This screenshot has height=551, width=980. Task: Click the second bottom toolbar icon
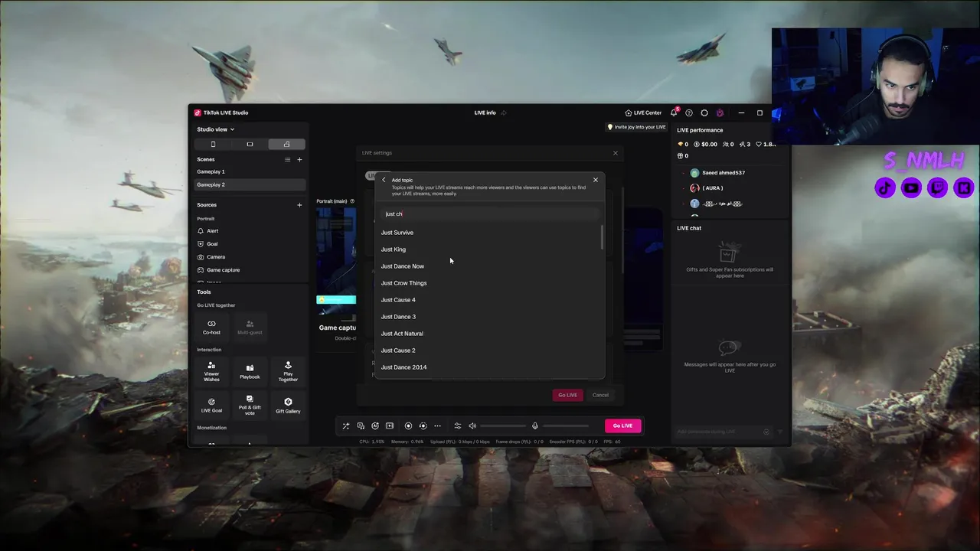pyautogui.click(x=361, y=425)
